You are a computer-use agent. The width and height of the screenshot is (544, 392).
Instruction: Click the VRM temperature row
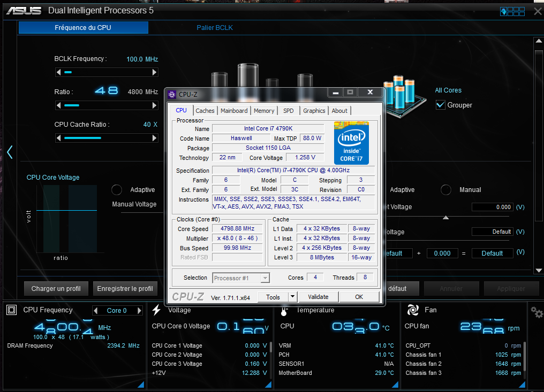(x=336, y=345)
